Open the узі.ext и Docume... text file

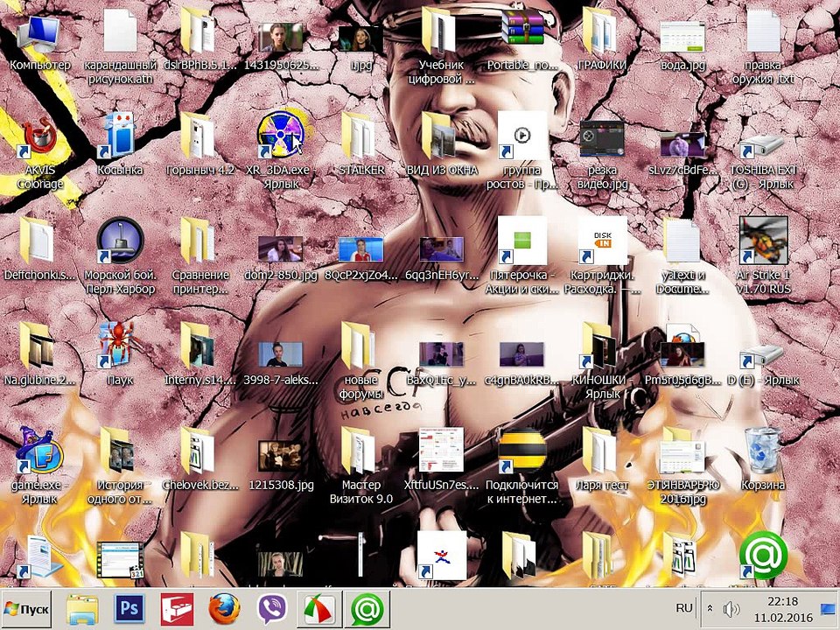[682, 241]
